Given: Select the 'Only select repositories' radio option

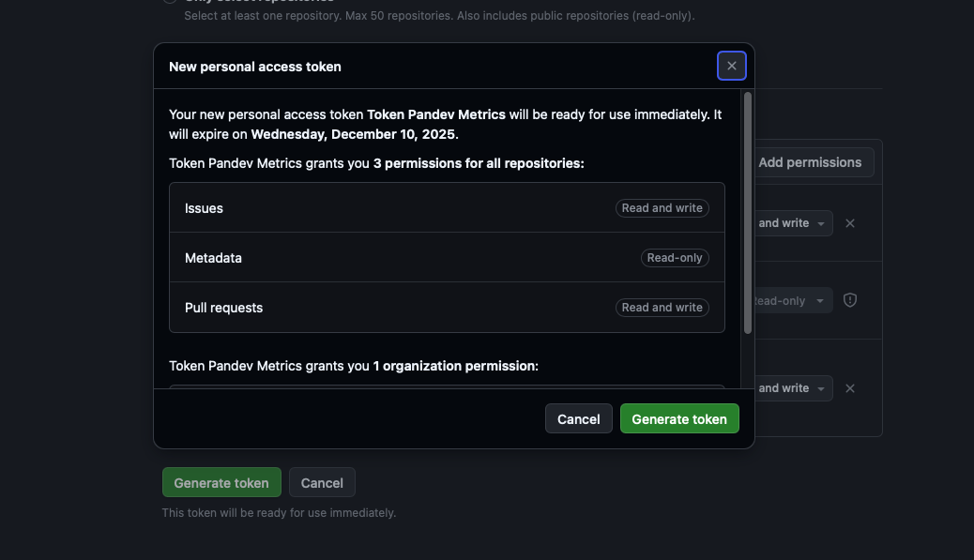Looking at the screenshot, I should click(x=170, y=0).
